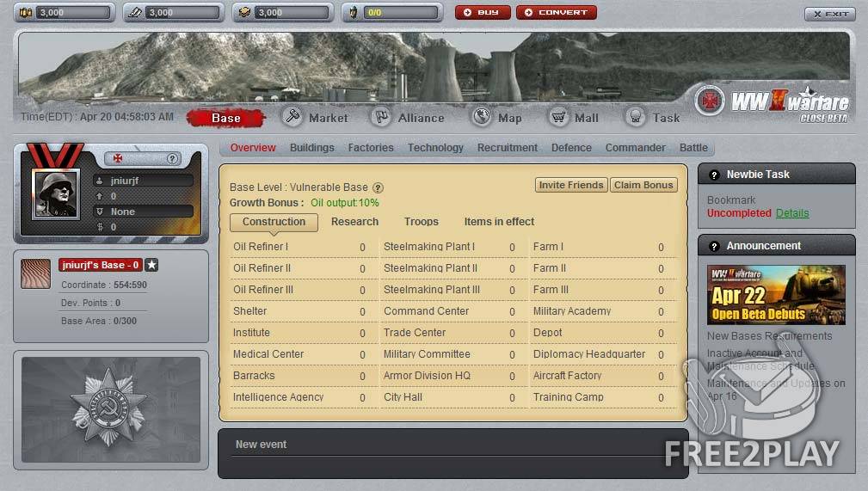Open the Mall shopping cart icon
868x491 pixels.
558,116
